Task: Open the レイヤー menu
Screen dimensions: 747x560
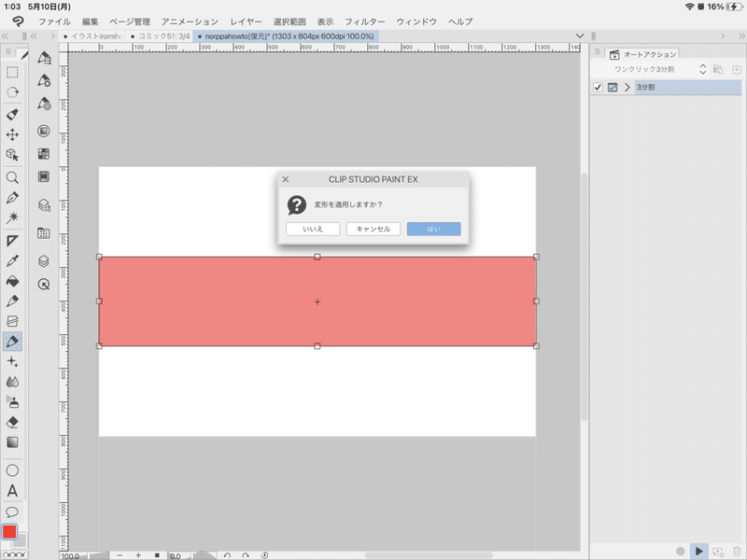Action: tap(246, 21)
